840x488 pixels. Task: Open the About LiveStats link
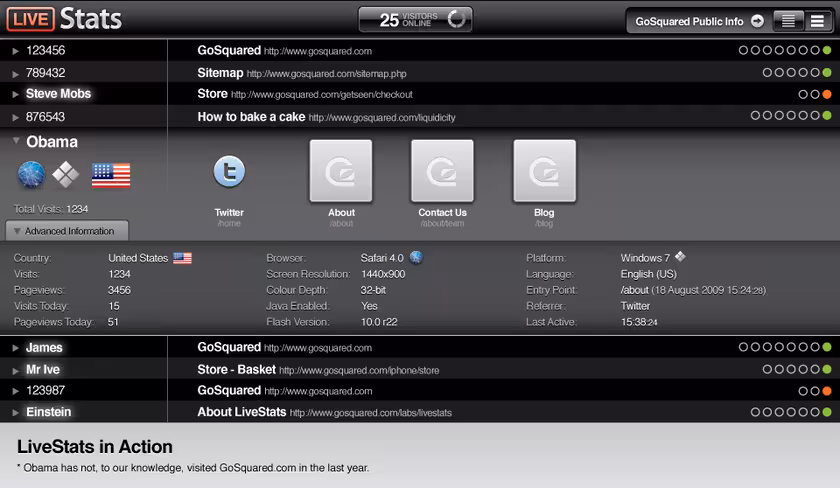click(x=325, y=412)
